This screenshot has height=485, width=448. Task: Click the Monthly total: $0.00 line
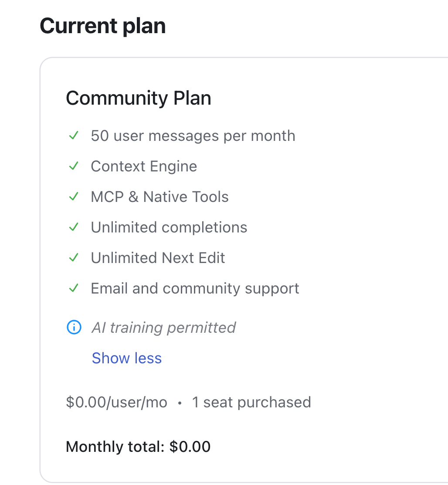[x=138, y=447]
